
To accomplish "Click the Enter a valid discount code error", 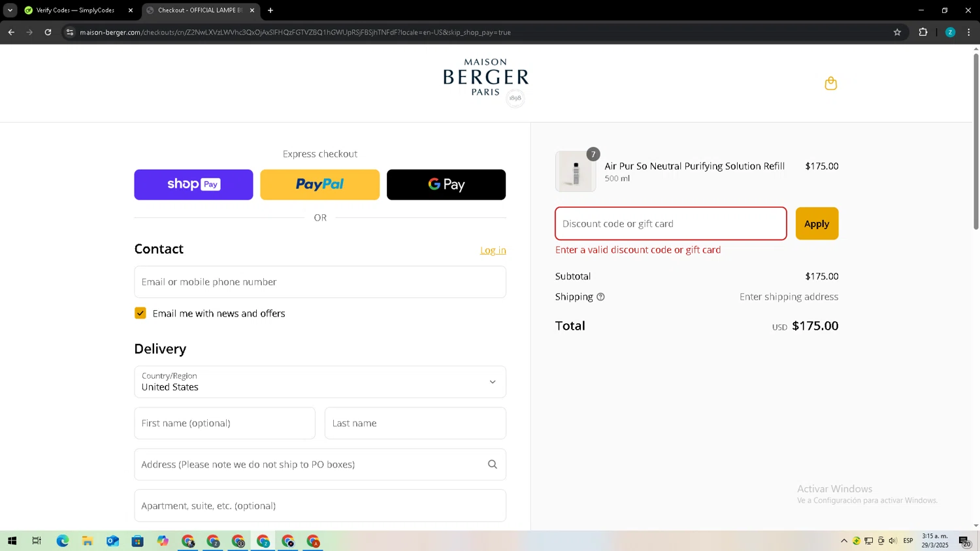I will [x=638, y=250].
